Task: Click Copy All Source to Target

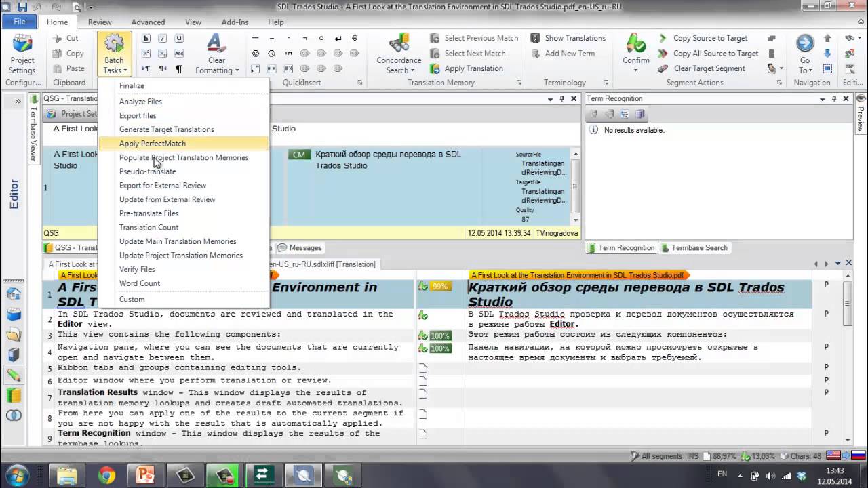Action: pyautogui.click(x=715, y=54)
